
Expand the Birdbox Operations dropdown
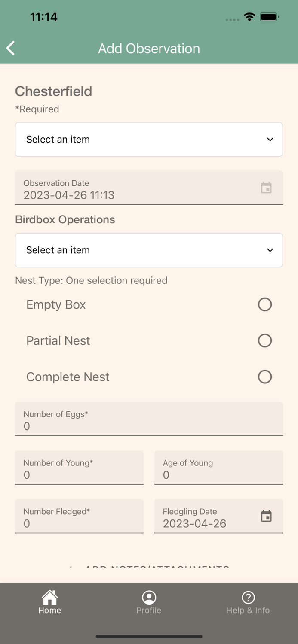point(149,250)
